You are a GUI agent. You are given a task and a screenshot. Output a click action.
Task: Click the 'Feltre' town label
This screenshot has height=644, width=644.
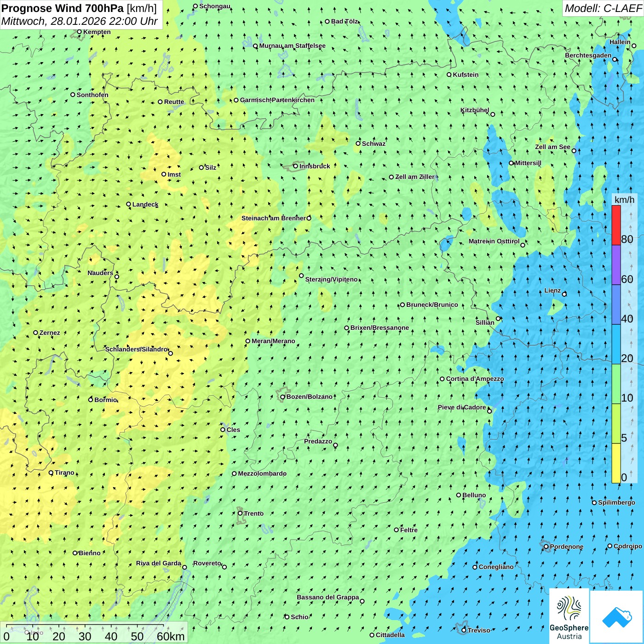(x=409, y=530)
